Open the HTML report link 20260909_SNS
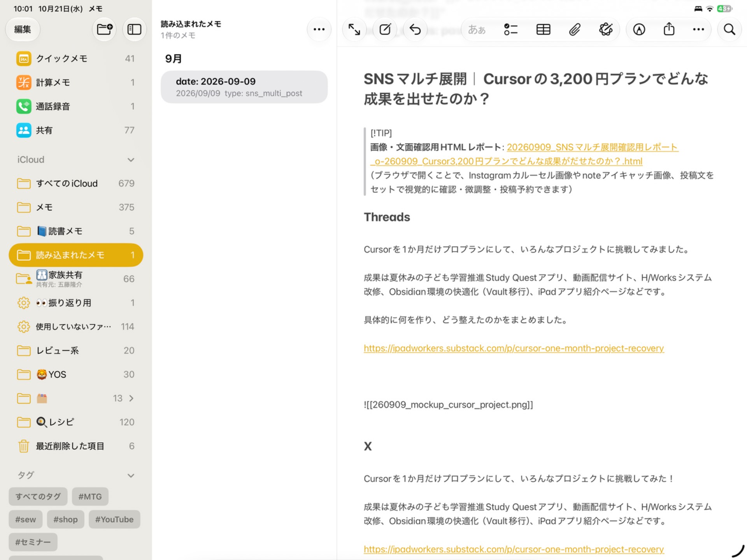This screenshot has width=747, height=560. click(x=524, y=154)
